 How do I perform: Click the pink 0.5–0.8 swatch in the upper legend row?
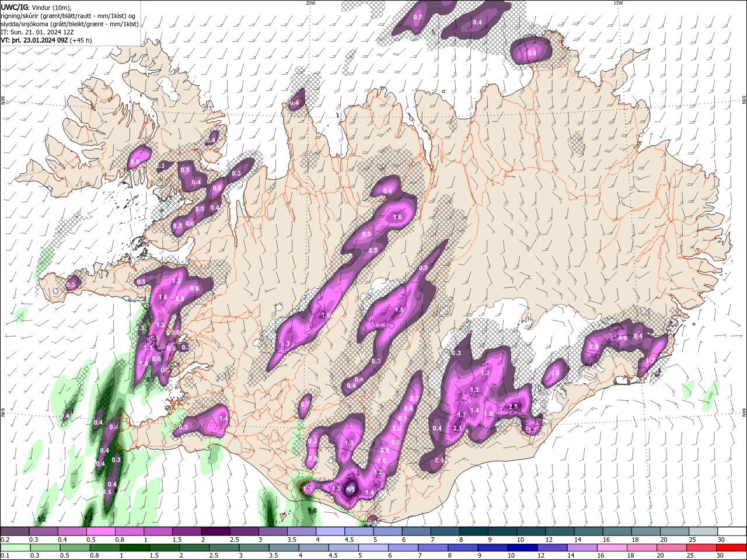tap(100, 531)
